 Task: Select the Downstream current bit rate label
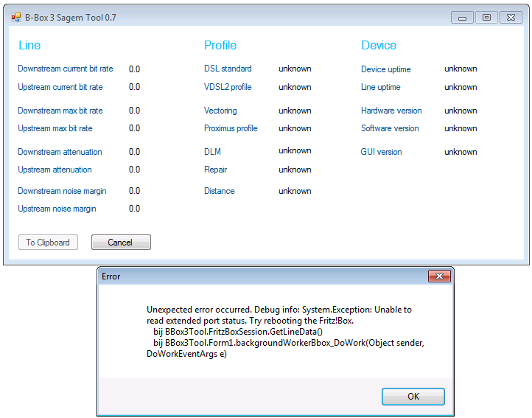point(66,69)
